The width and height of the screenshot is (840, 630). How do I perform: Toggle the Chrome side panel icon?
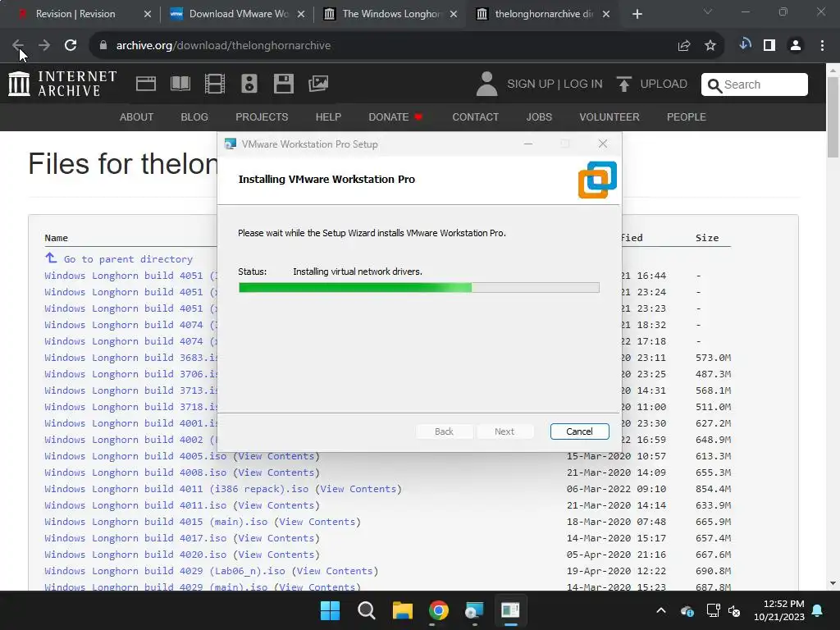(x=769, y=46)
